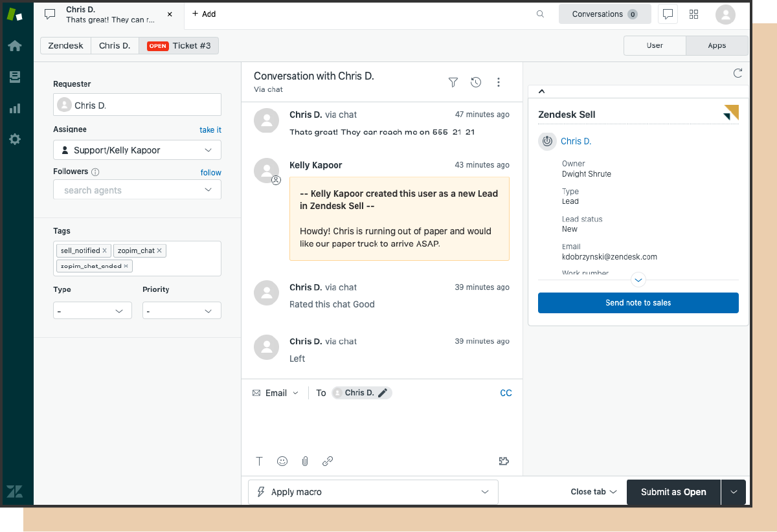Click the search icon in the top bar

click(540, 14)
